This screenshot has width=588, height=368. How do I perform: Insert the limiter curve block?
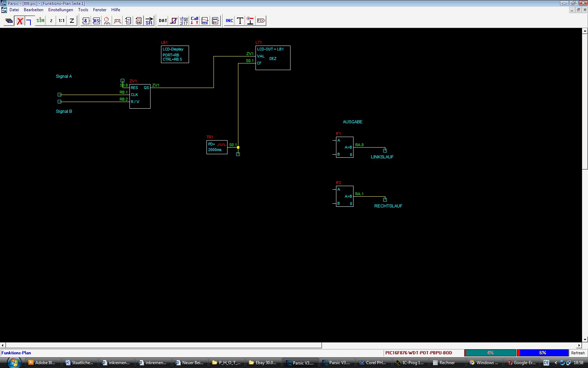(174, 21)
